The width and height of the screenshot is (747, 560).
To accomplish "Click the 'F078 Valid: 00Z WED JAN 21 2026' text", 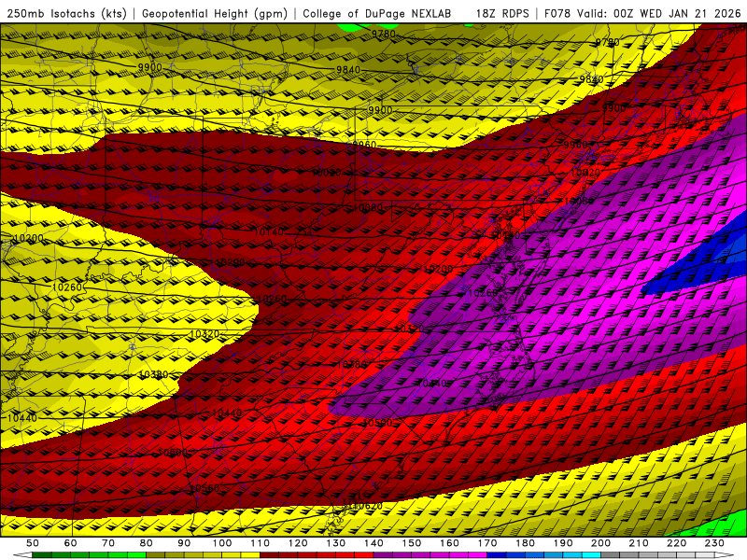I will [642, 13].
